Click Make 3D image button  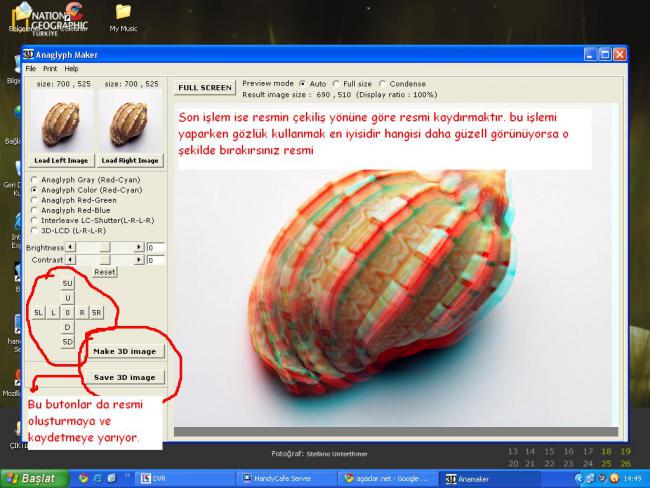tap(125, 352)
